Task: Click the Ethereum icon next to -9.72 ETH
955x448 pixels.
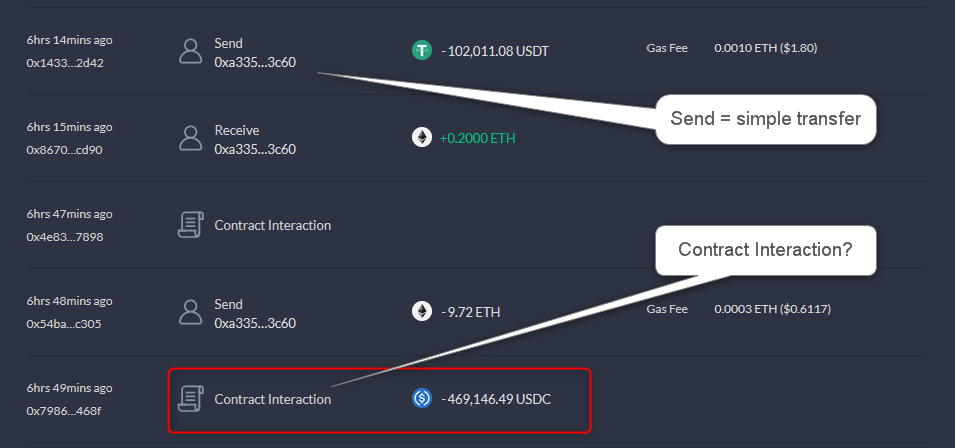Action: pyautogui.click(x=422, y=312)
